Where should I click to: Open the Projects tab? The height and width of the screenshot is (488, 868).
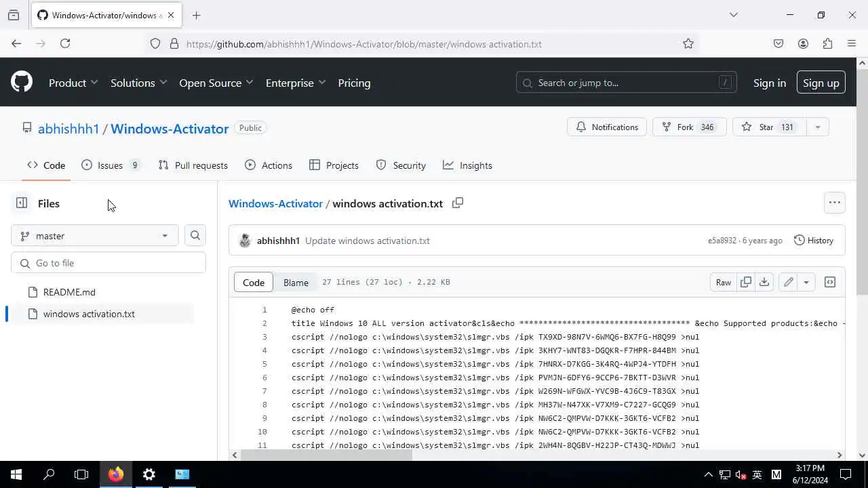pos(334,165)
